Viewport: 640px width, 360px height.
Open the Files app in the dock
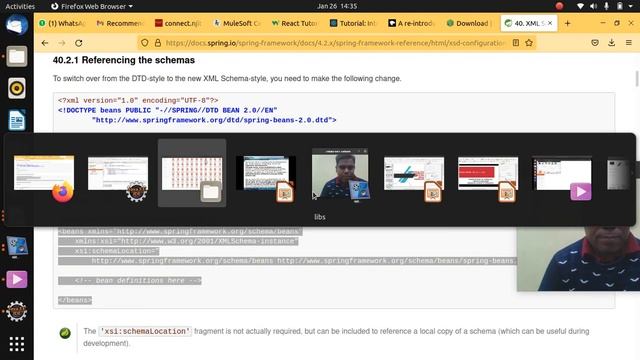pyautogui.click(x=17, y=56)
